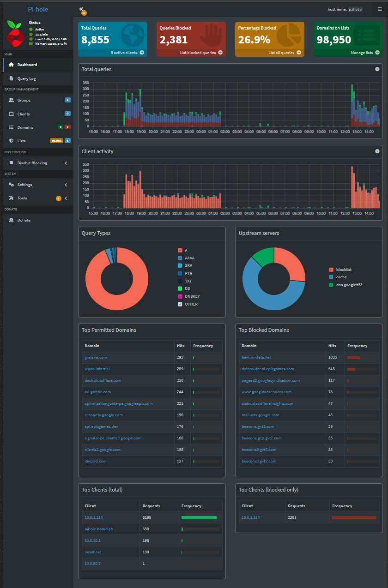Click the document icon for Query Log

tap(11, 78)
